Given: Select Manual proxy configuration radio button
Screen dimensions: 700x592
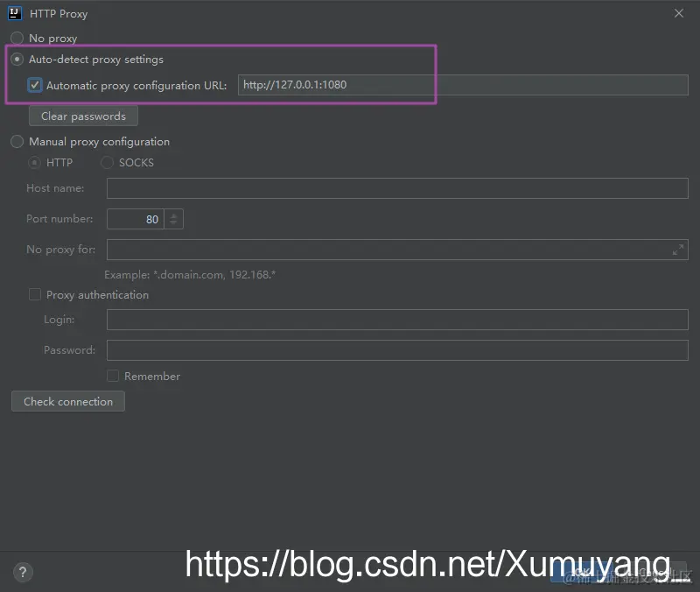Looking at the screenshot, I should pyautogui.click(x=17, y=142).
